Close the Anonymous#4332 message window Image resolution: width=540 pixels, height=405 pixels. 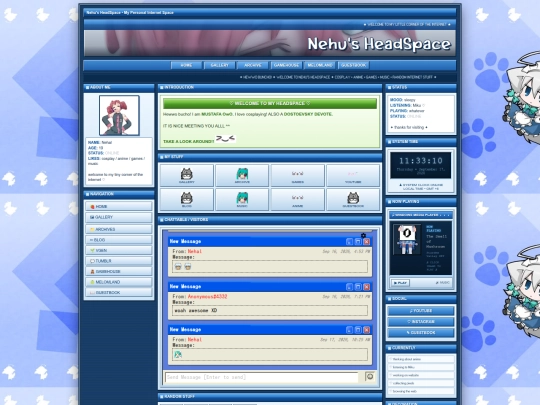(x=366, y=287)
